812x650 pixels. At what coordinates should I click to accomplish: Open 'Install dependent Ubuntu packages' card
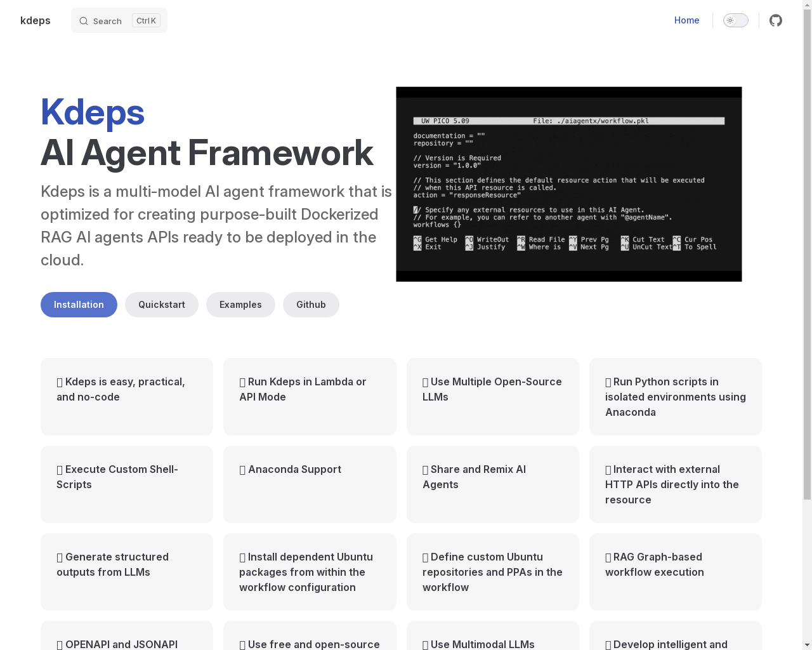coord(310,572)
